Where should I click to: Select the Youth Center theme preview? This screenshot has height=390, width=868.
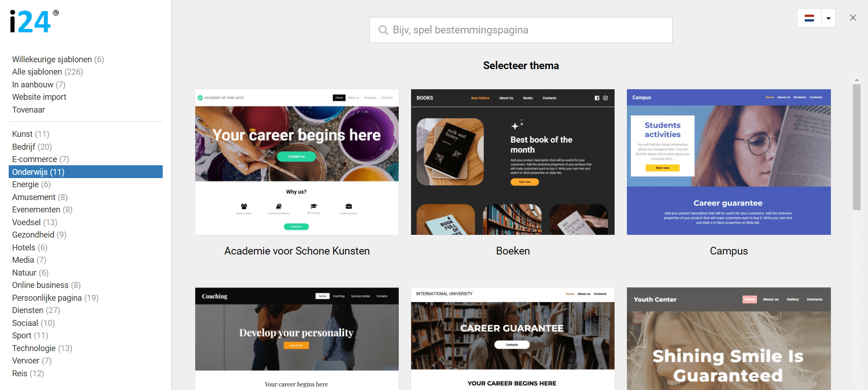(x=729, y=339)
